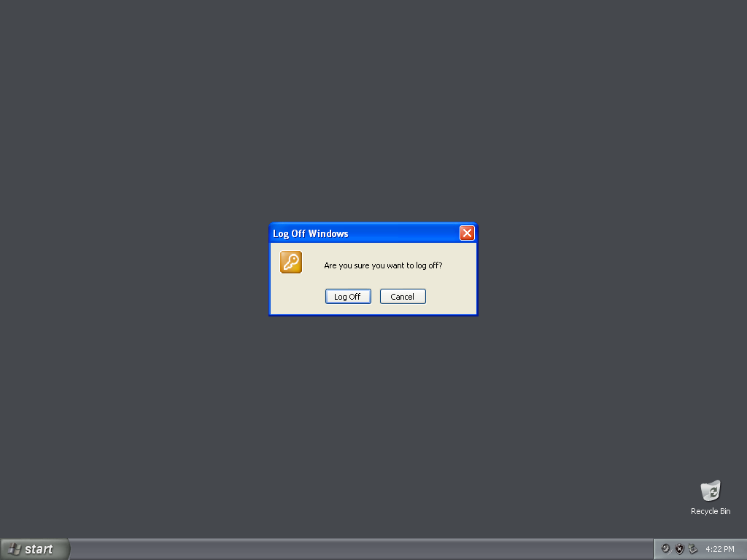Image resolution: width=747 pixels, height=560 pixels.
Task: Click the blank dialog area beside the Cancel button
Action: (x=451, y=296)
